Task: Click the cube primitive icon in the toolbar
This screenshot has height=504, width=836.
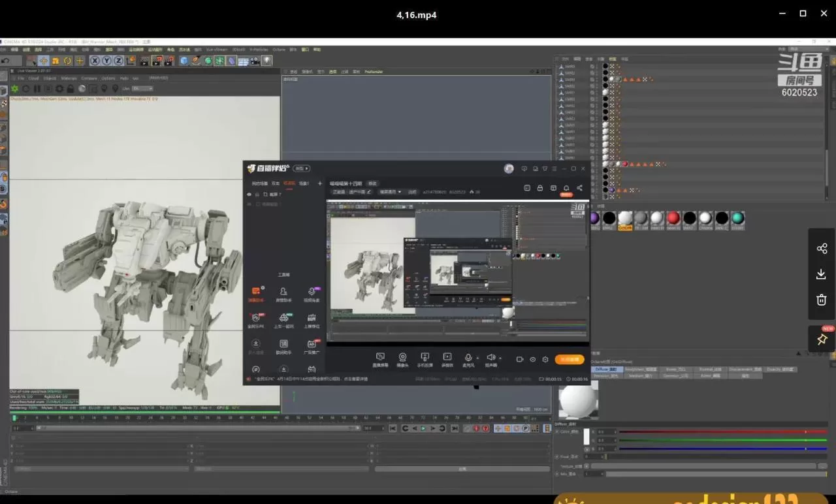Action: (x=184, y=61)
